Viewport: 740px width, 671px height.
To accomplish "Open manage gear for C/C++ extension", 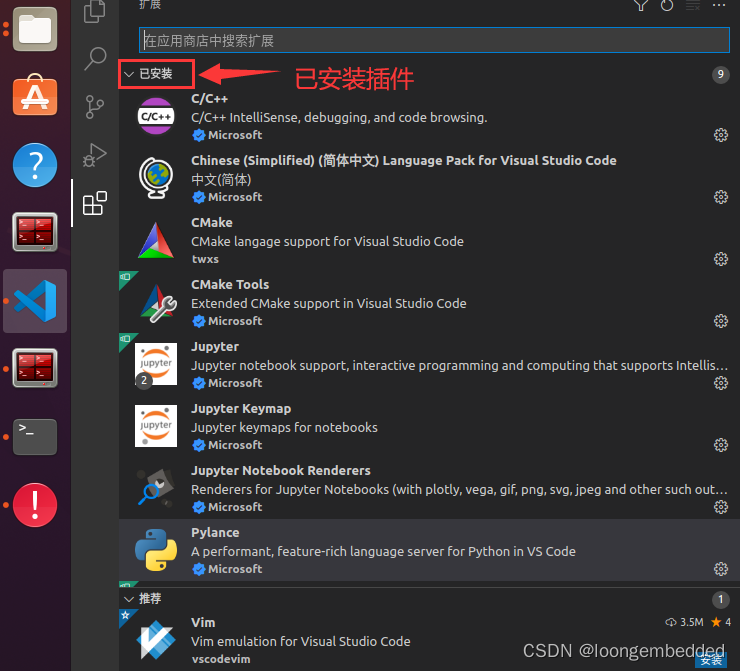I will (x=721, y=135).
